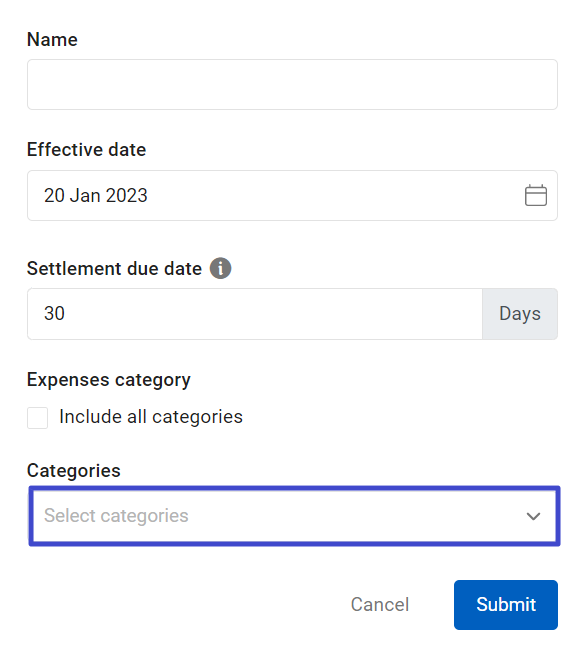Click the Expenses category heading
The height and width of the screenshot is (651, 585).
pos(109,380)
